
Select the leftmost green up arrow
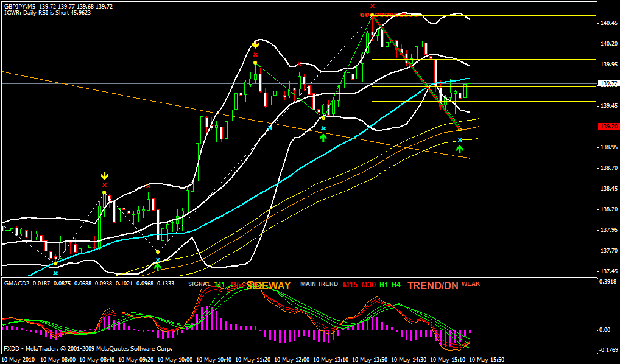pos(158,266)
